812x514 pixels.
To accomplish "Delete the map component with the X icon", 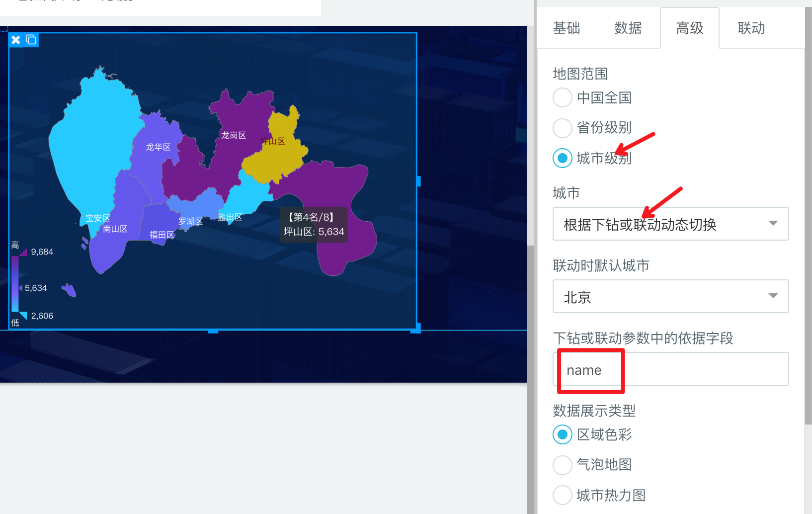I will coord(16,40).
